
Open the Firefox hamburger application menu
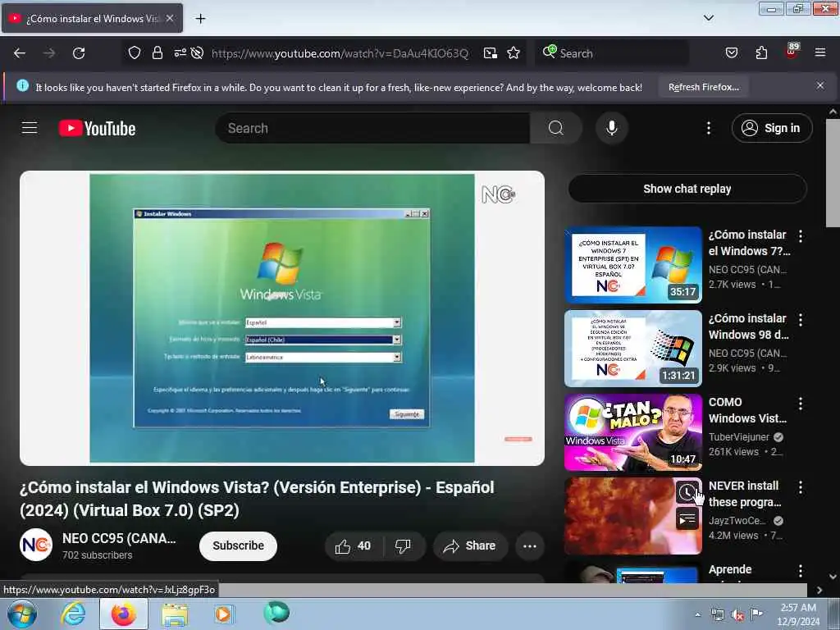click(820, 52)
